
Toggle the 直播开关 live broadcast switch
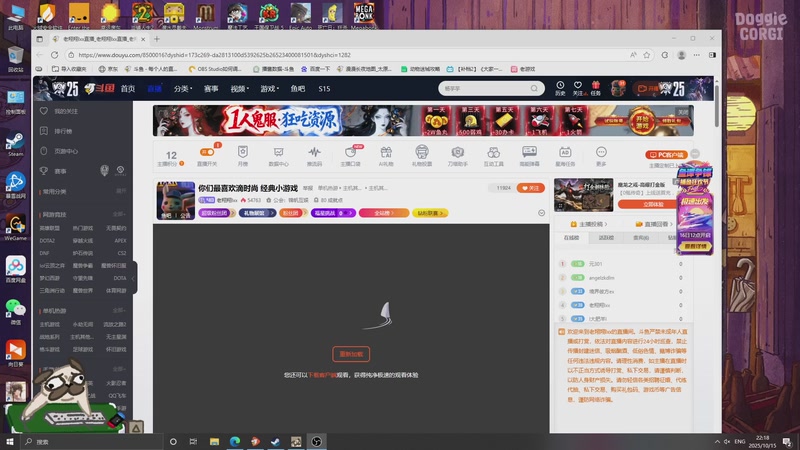207,153
